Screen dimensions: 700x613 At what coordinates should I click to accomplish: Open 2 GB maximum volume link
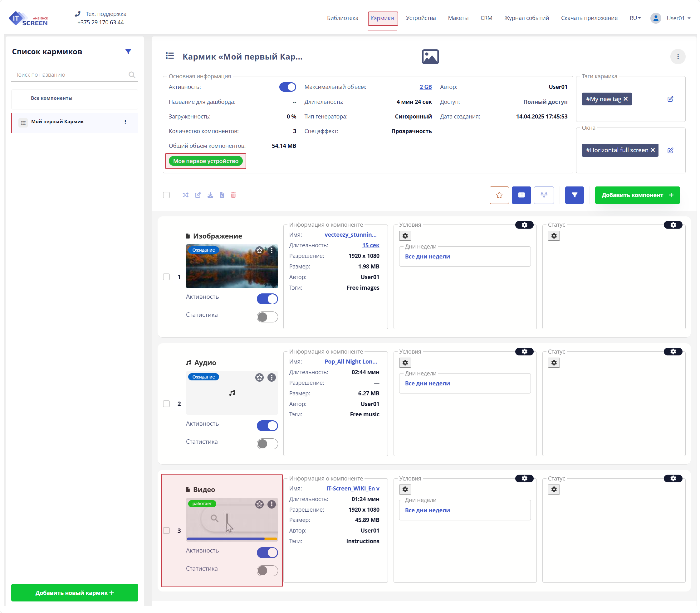pos(425,87)
